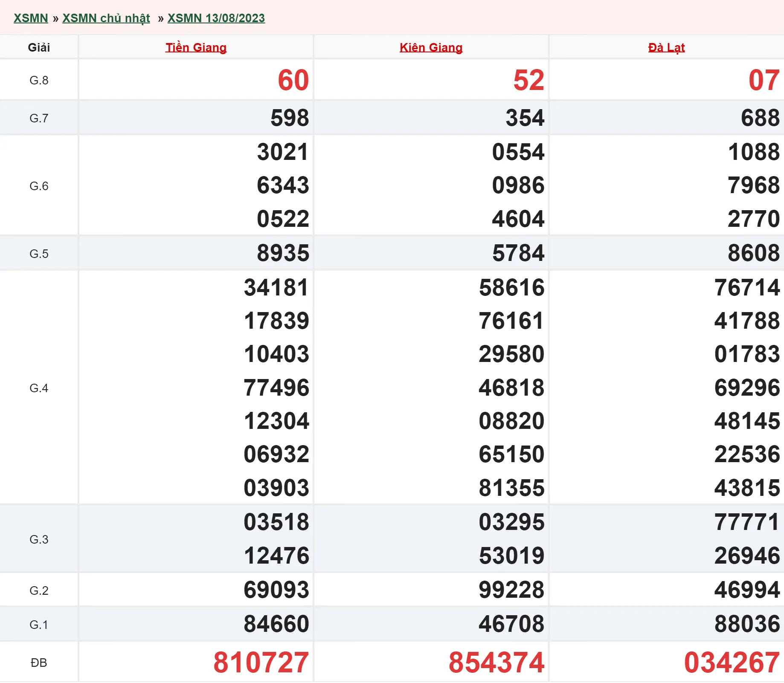Click Kiên Giang special prize 854374
The width and height of the screenshot is (784, 683).
(496, 663)
